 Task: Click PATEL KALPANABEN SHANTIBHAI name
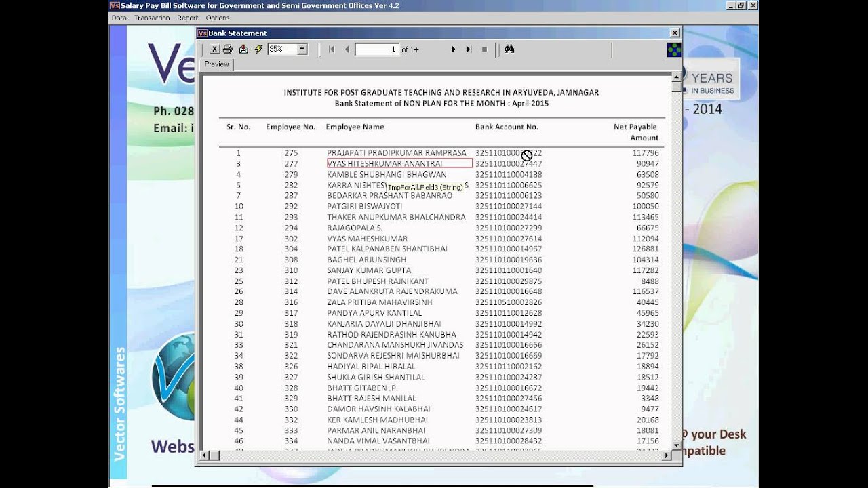387,249
